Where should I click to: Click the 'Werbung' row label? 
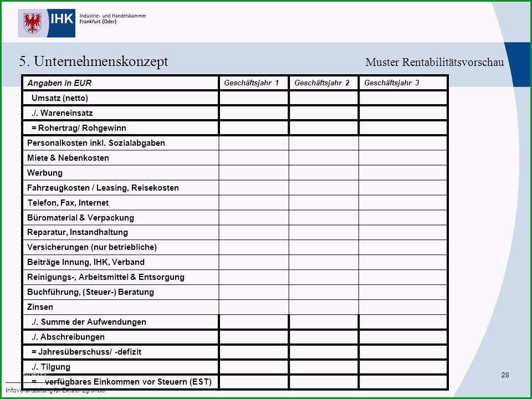pos(45,173)
